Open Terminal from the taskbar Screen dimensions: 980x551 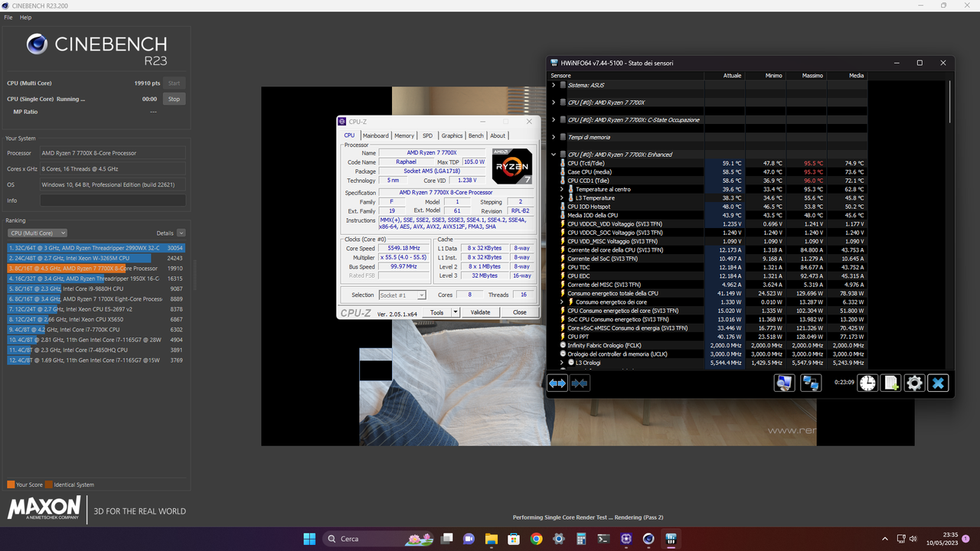pyautogui.click(x=604, y=539)
